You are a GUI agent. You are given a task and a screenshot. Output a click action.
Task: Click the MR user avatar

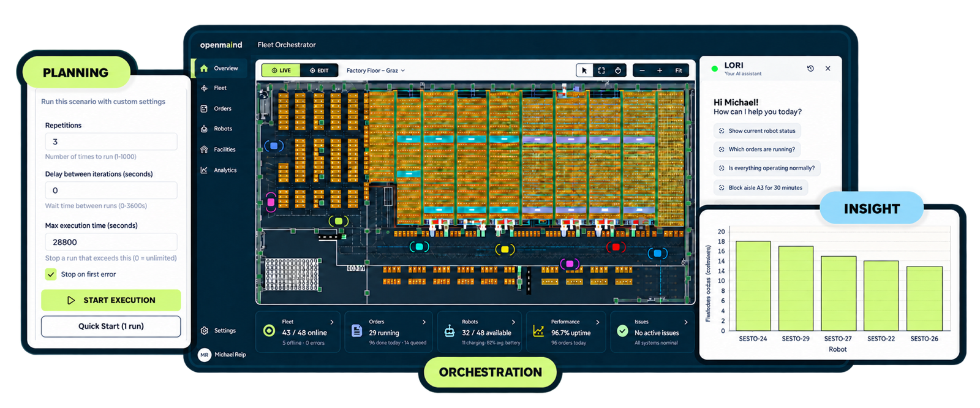click(205, 355)
